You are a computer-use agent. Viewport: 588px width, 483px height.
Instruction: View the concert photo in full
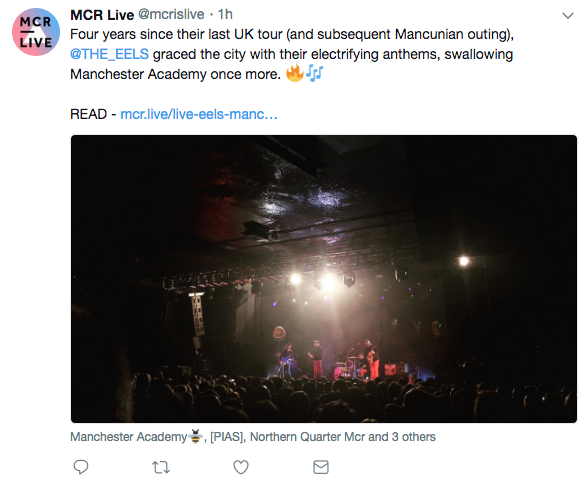[x=324, y=279]
